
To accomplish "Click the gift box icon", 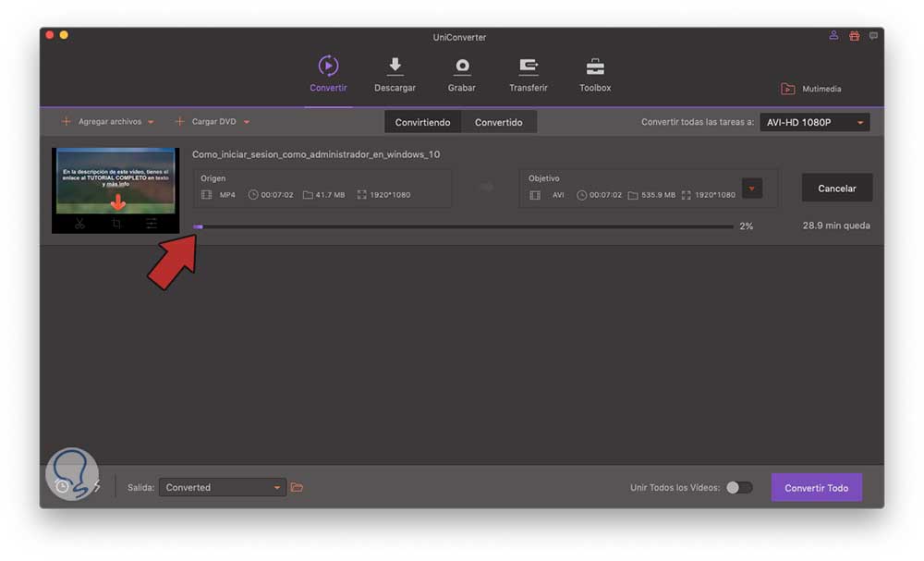I will [854, 36].
